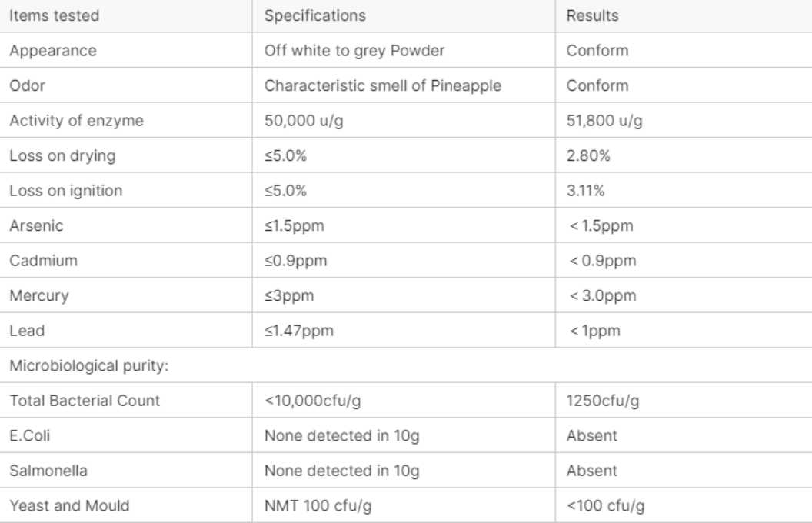
Task: Click the "Results" column header
Action: click(x=592, y=15)
